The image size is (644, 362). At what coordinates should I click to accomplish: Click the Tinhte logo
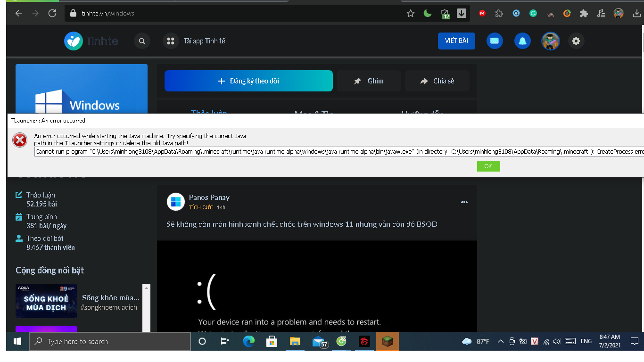pos(91,41)
